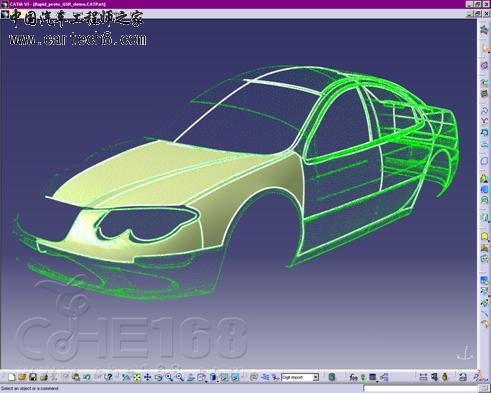Click the 3D curve icon in right toolbar

(485, 111)
